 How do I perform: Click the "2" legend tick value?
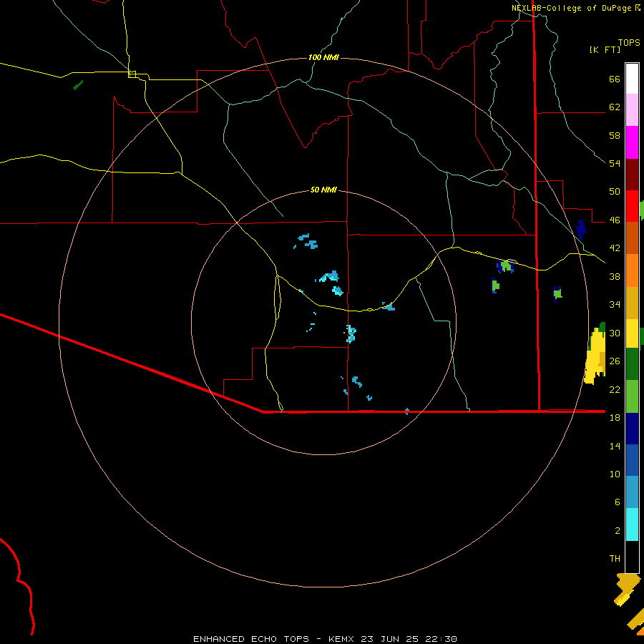(618, 531)
